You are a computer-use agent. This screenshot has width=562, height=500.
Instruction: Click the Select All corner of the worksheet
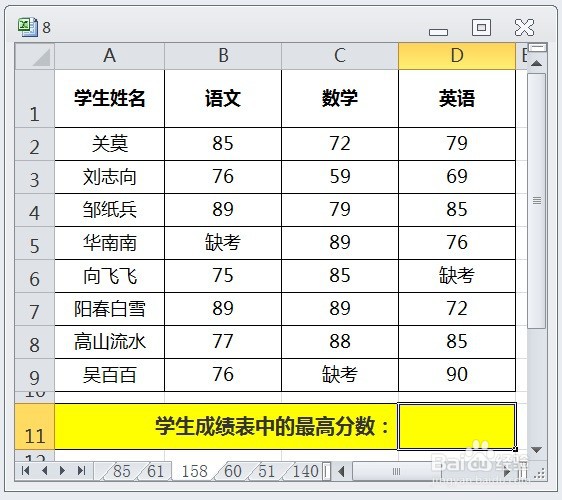[35, 56]
